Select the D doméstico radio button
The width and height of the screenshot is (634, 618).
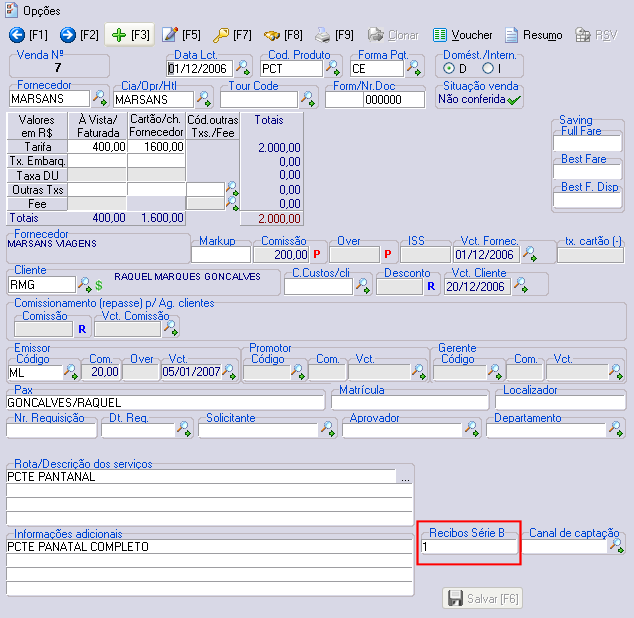(x=448, y=68)
